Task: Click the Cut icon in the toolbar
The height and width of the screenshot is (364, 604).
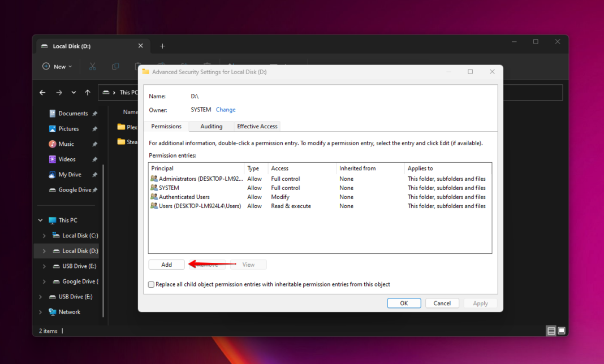Action: click(92, 66)
